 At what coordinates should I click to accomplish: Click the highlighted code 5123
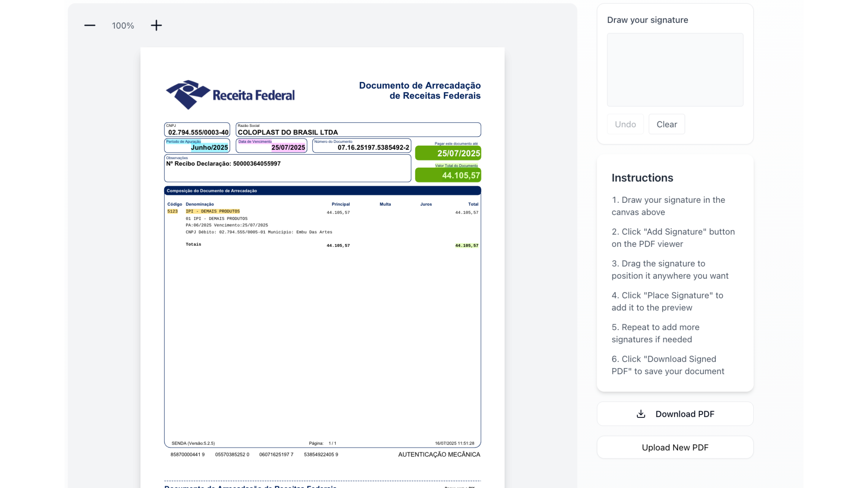(173, 211)
